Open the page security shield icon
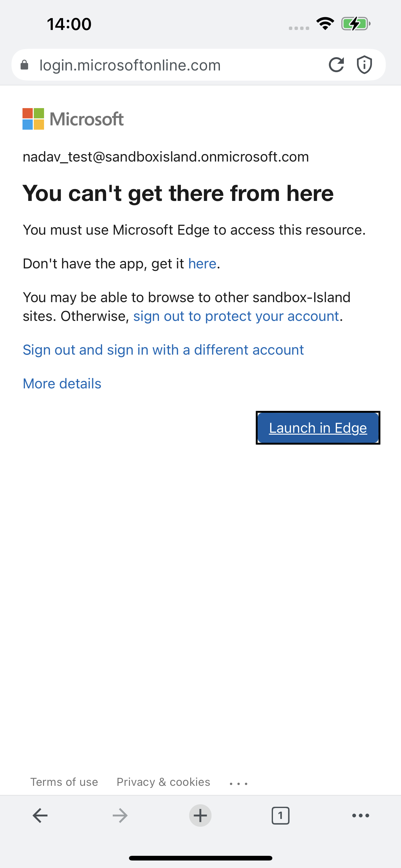 click(x=364, y=65)
